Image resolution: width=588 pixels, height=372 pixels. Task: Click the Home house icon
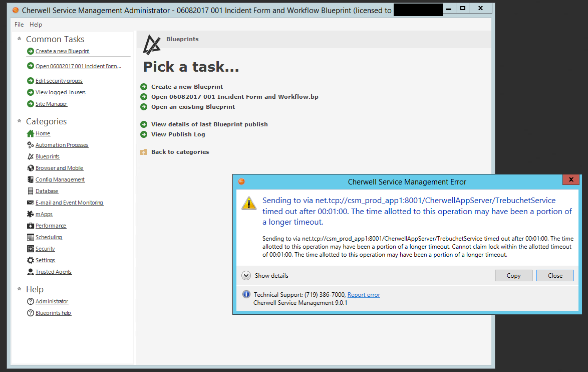[31, 133]
